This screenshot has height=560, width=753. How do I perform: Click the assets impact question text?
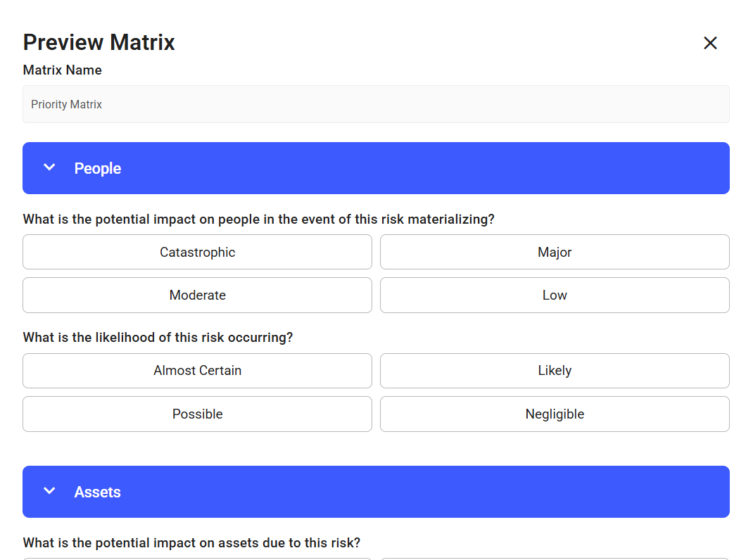point(191,543)
